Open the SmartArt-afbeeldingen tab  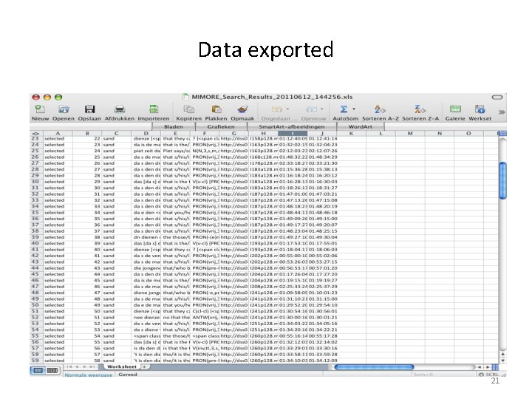click(292, 127)
